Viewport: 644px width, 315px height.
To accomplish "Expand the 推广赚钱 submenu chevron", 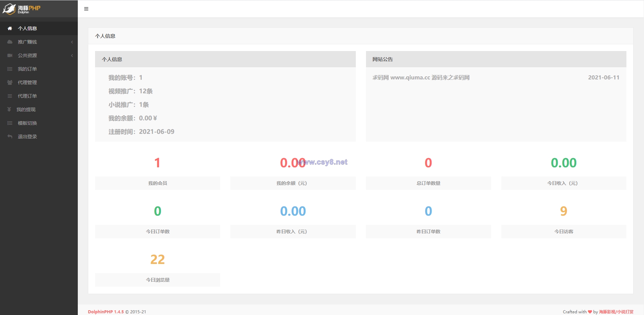I will pos(72,42).
